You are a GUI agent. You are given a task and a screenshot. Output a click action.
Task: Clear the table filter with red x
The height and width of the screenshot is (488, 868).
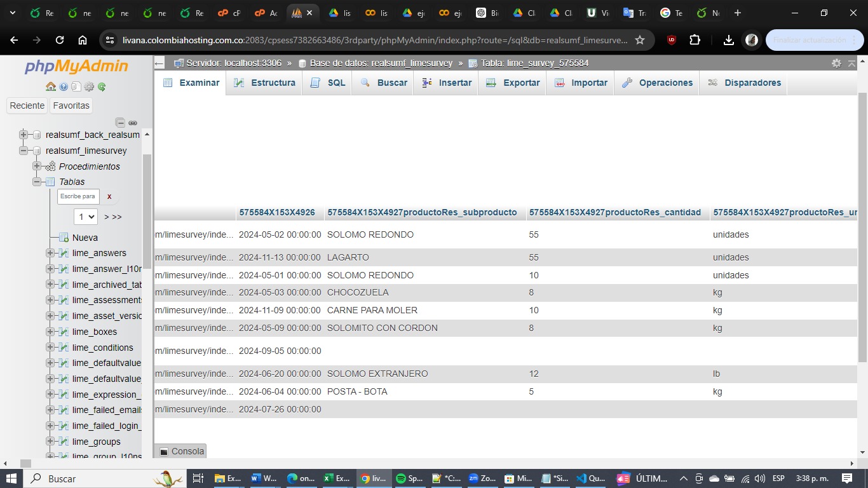click(109, 196)
